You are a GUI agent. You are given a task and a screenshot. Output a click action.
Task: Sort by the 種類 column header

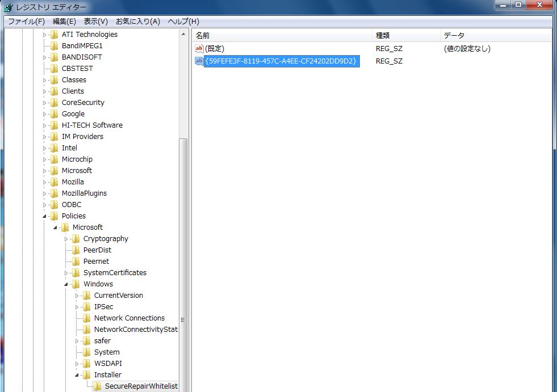[x=406, y=36]
